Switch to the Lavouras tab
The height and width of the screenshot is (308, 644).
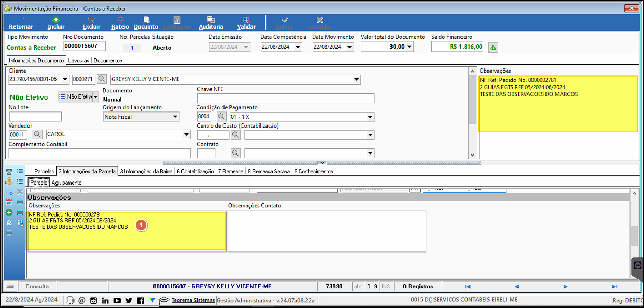[79, 60]
